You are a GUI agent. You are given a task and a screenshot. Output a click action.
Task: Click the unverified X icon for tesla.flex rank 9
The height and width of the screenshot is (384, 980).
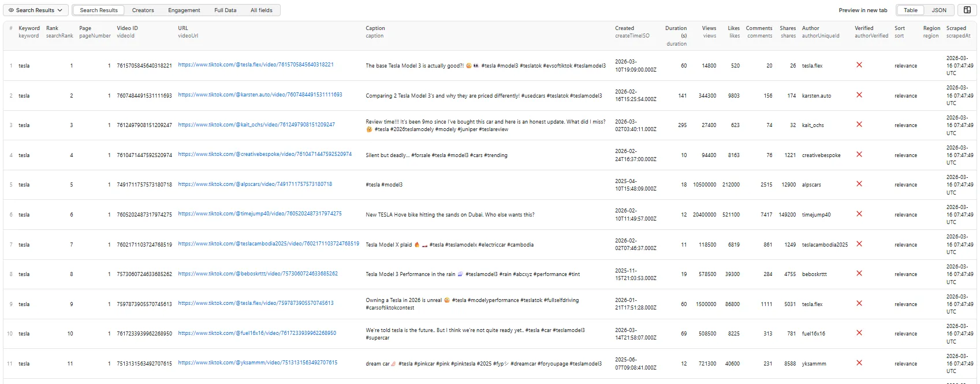tap(859, 303)
